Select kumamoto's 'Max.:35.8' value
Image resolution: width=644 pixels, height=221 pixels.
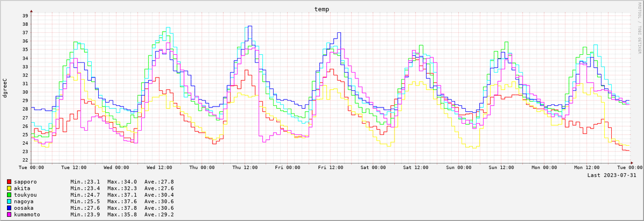(x=122, y=214)
